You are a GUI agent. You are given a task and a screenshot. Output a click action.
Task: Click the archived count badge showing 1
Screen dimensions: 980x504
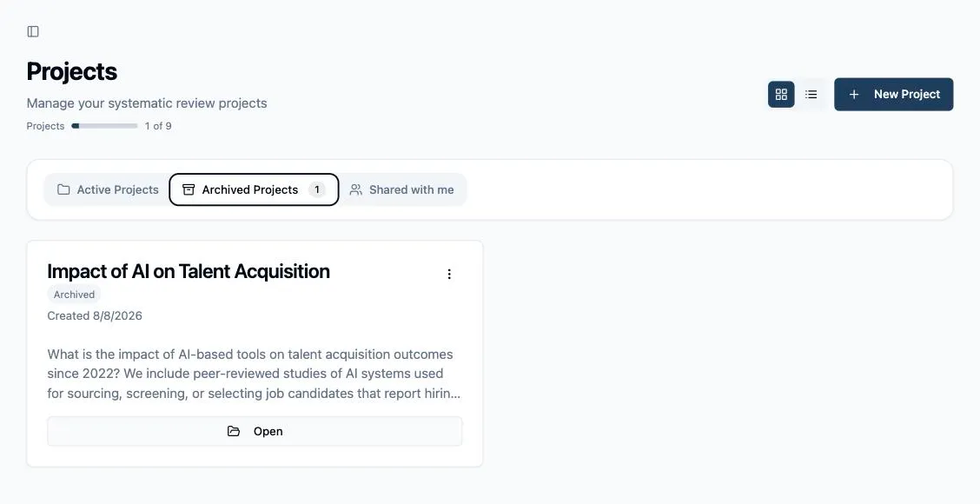coord(317,189)
